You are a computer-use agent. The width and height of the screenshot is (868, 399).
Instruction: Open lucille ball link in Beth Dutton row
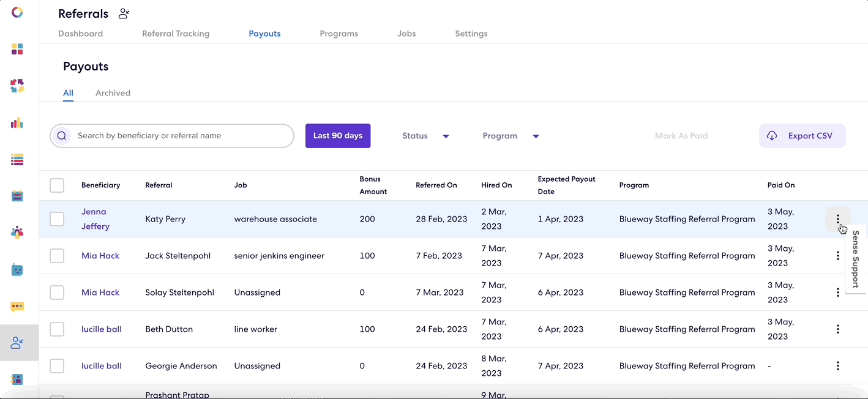pos(102,329)
